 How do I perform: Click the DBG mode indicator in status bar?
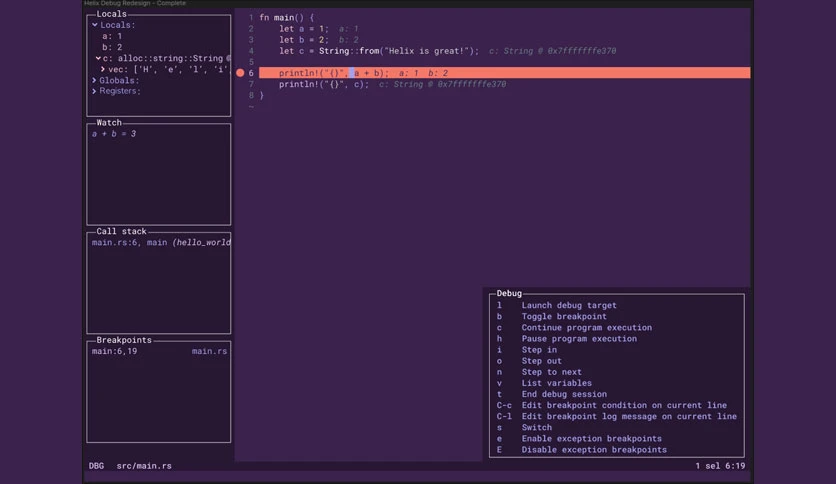click(97, 466)
